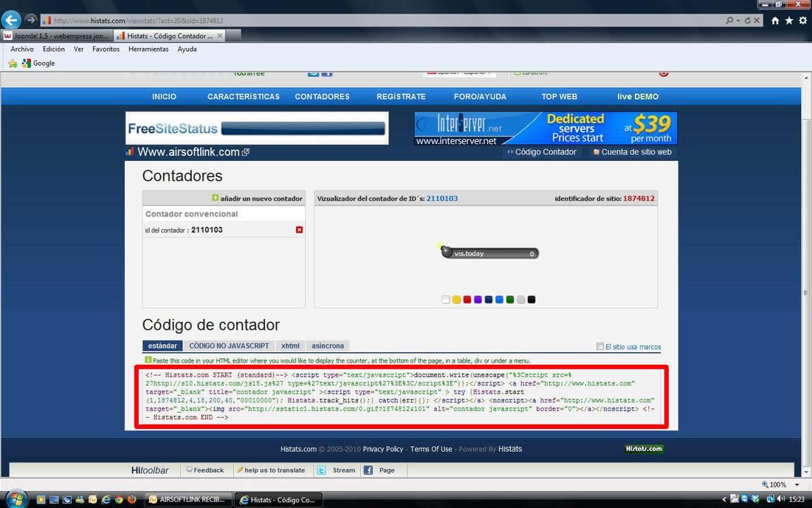
Task: Open the Ayuda menu
Action: coord(187,49)
